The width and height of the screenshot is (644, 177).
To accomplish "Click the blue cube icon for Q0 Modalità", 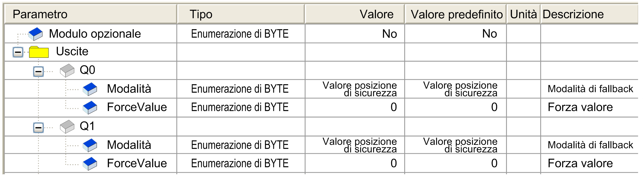I will [x=90, y=89].
